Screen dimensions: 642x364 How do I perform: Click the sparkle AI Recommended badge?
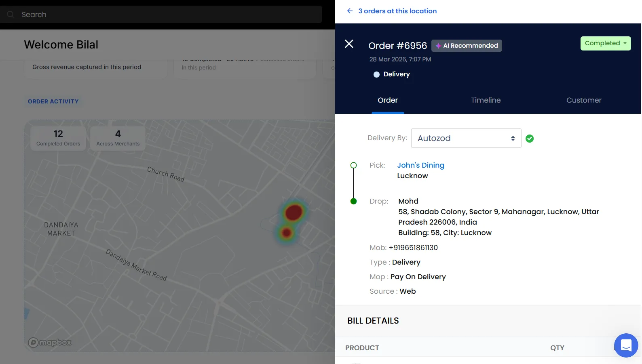467,46
